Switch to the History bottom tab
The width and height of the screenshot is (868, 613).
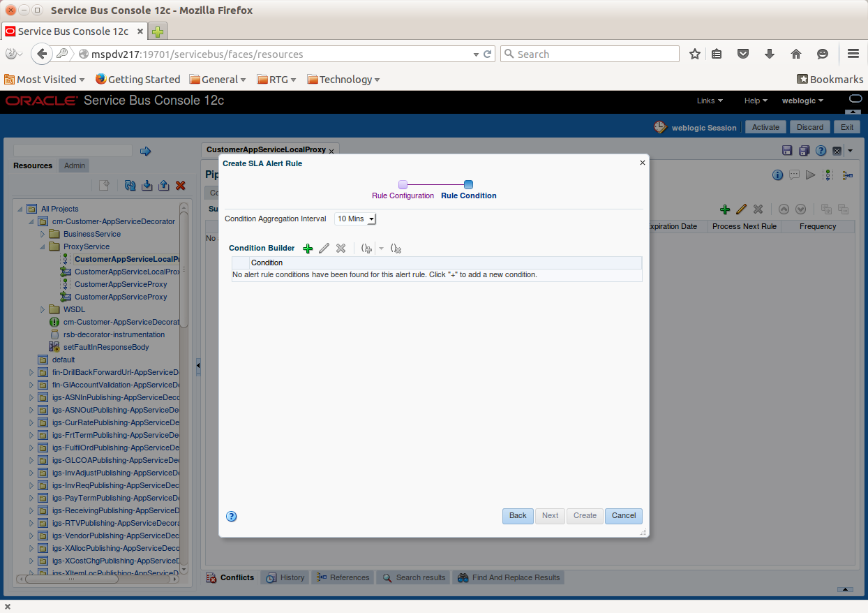[x=284, y=577]
